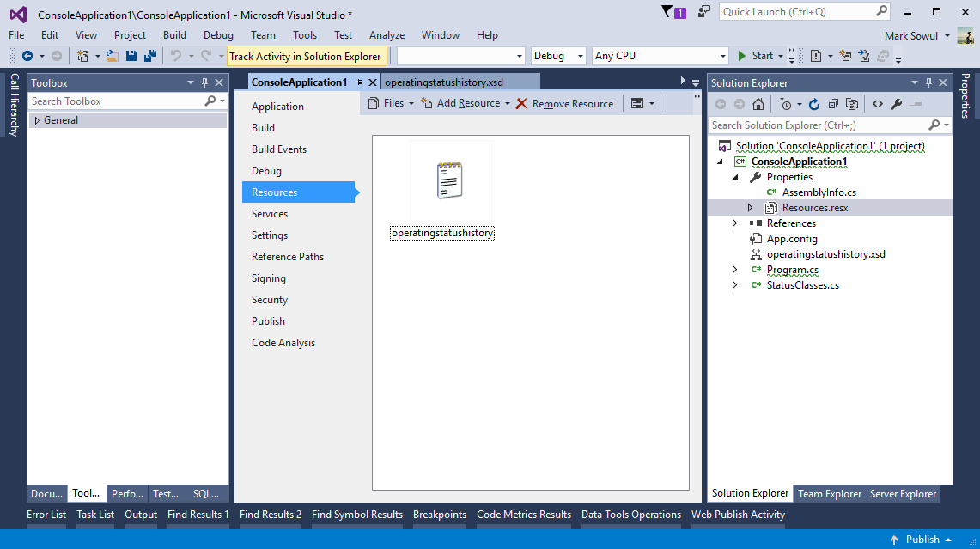
Task: Switch to the Team Explorer tab
Action: tap(830, 494)
